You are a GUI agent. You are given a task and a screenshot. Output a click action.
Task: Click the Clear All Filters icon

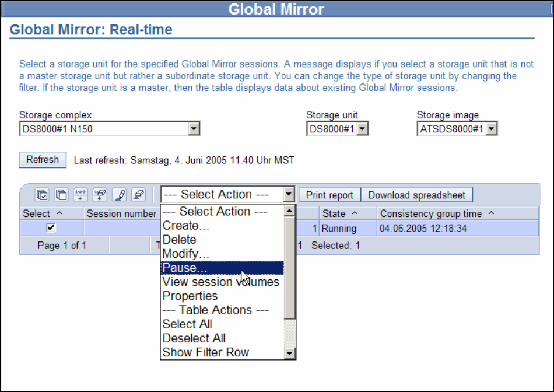click(x=100, y=195)
